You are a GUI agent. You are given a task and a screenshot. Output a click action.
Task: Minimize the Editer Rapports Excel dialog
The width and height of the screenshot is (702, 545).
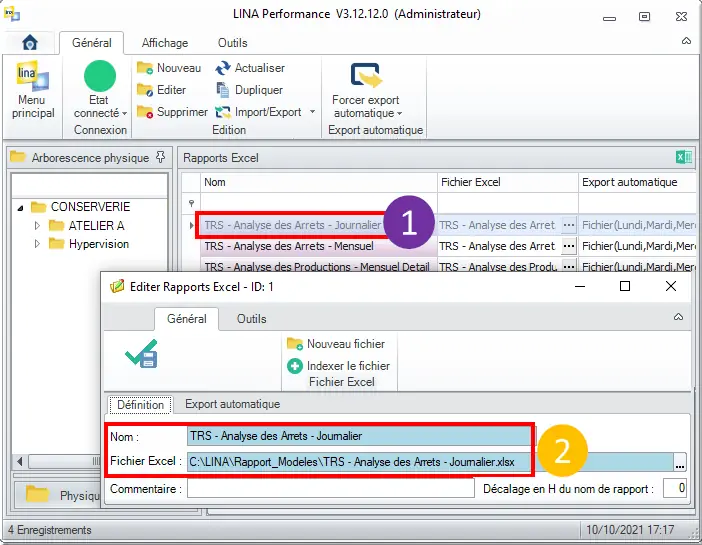tap(580, 286)
